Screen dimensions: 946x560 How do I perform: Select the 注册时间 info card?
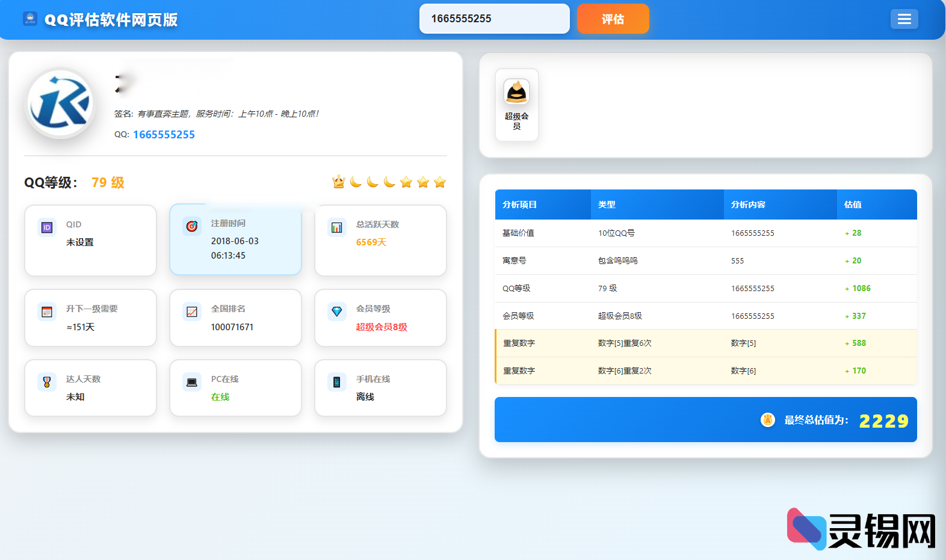235,240
